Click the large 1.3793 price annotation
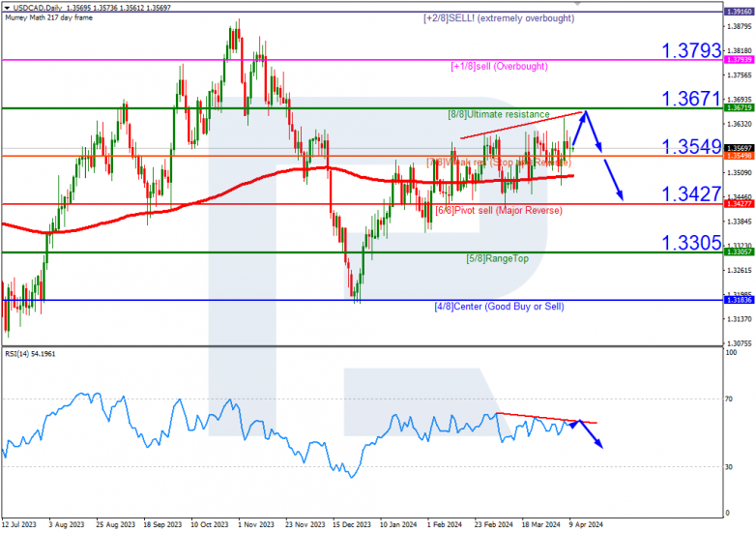 pos(691,50)
